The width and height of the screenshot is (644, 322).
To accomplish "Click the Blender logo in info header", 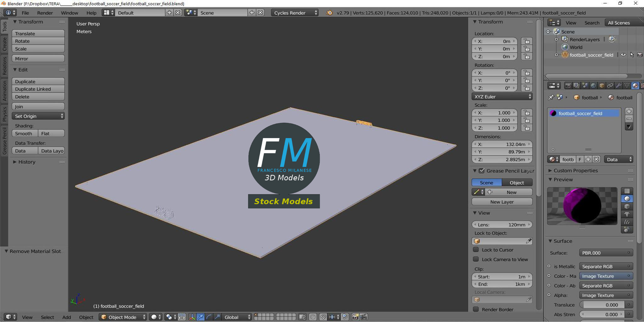I will 329,13.
